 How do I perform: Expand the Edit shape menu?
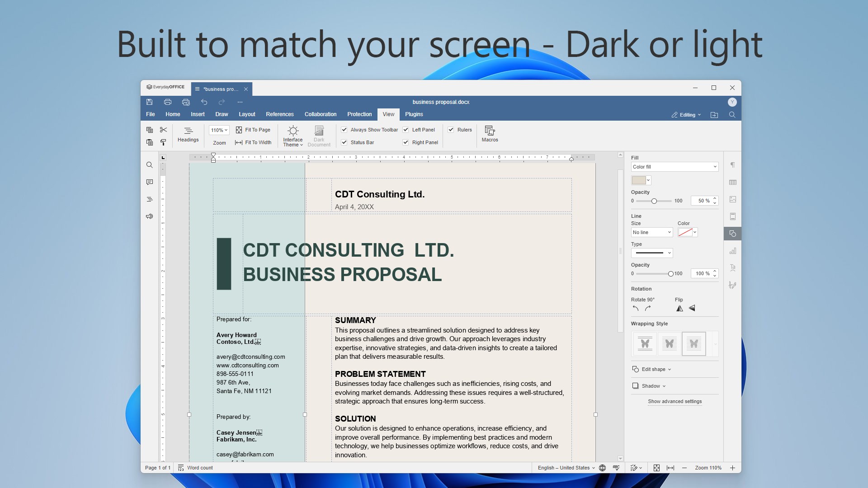(651, 369)
